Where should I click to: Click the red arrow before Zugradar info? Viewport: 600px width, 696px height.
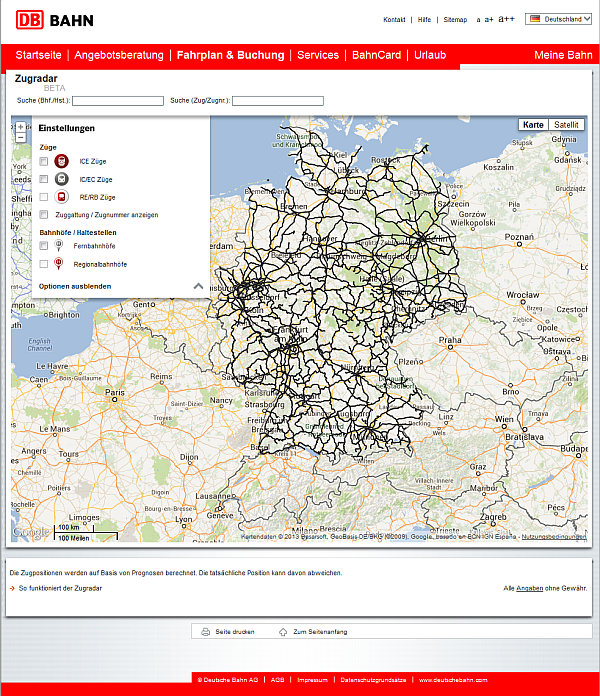[x=12, y=588]
